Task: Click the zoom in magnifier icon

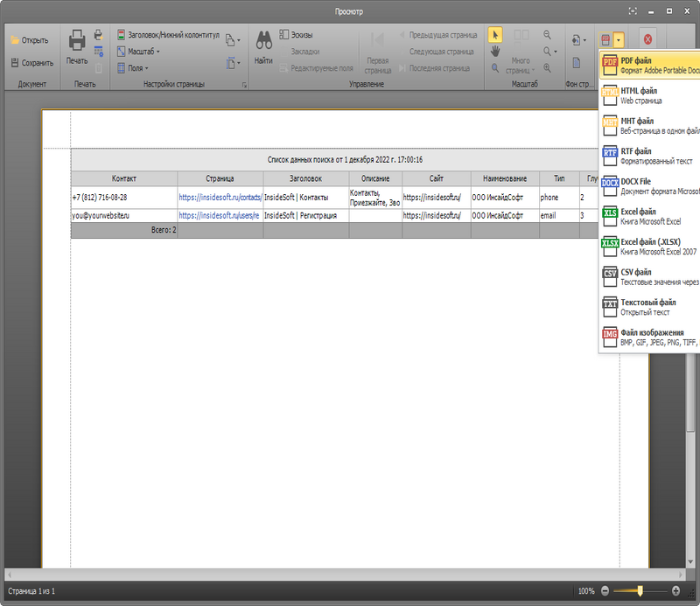Action: click(547, 68)
